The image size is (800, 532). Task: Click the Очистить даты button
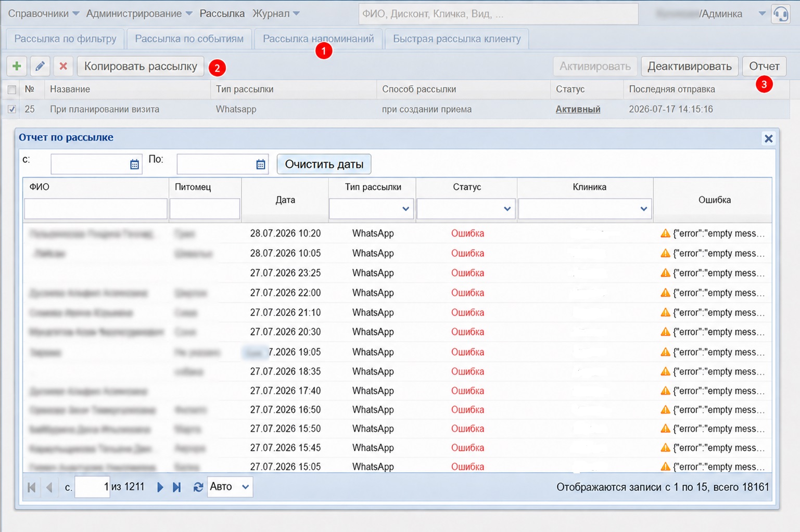[324, 164]
